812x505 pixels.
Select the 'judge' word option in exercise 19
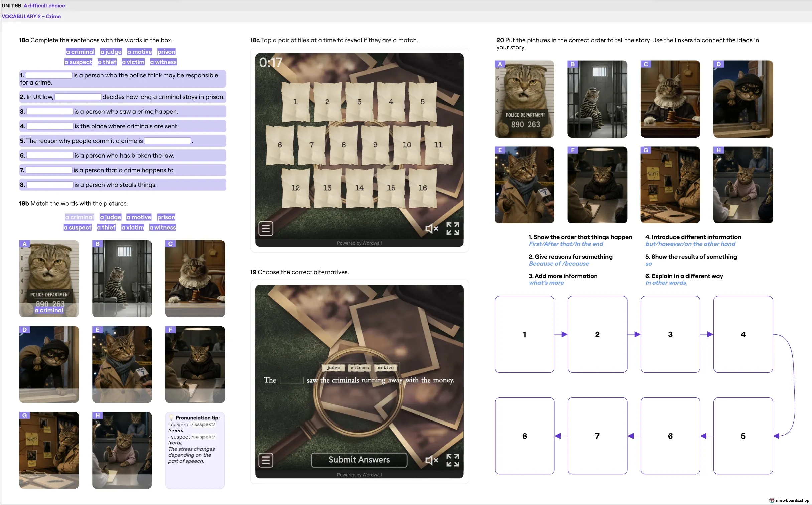click(333, 368)
